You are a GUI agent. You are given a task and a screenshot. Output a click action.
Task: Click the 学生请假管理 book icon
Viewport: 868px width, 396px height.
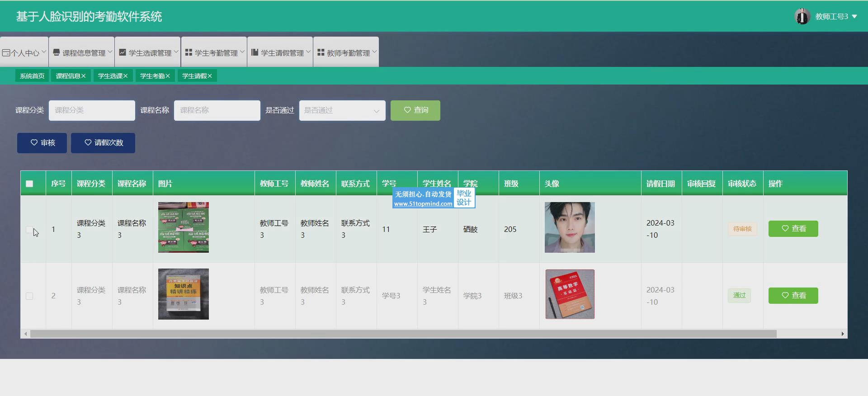[x=255, y=52]
